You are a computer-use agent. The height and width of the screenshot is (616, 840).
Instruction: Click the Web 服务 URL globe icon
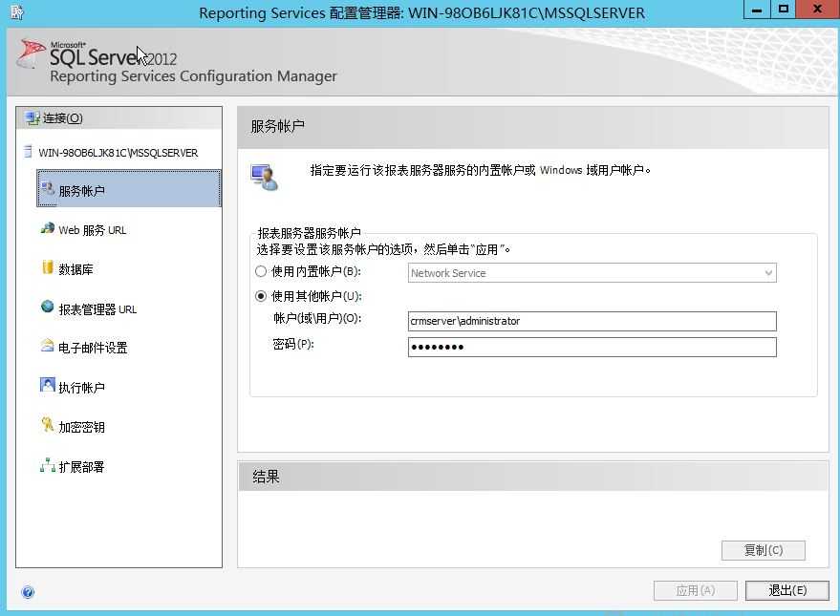click(47, 228)
